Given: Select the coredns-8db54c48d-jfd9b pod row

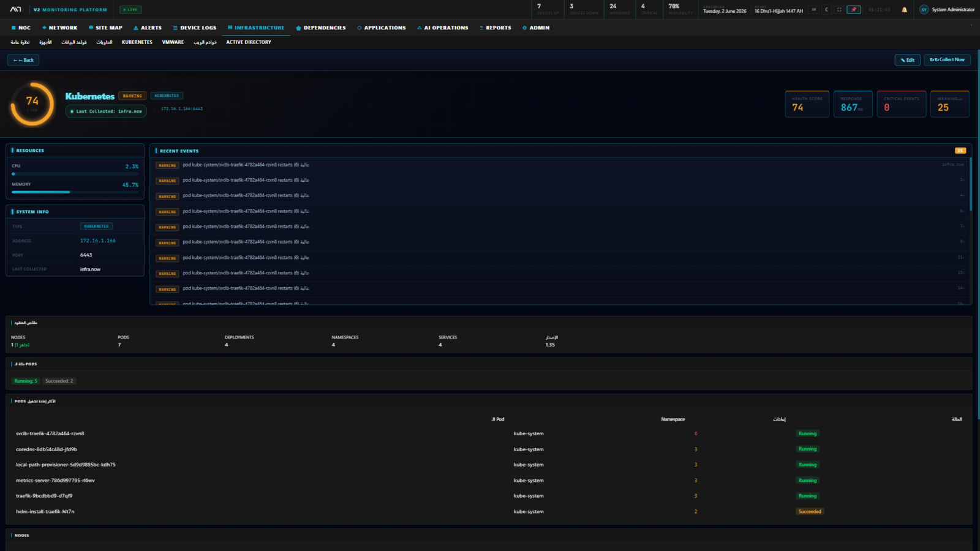Looking at the screenshot, I should coord(489,449).
